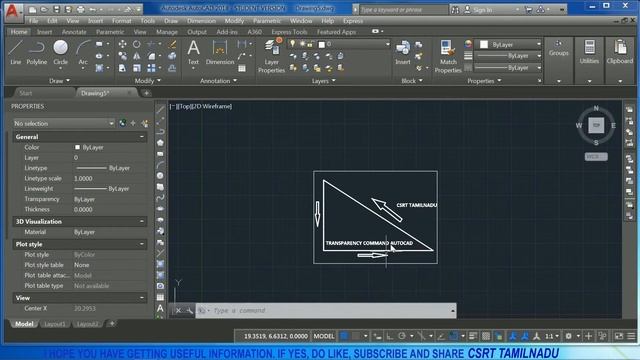
Task: Add a new layout tab with plus
Action: click(x=112, y=324)
